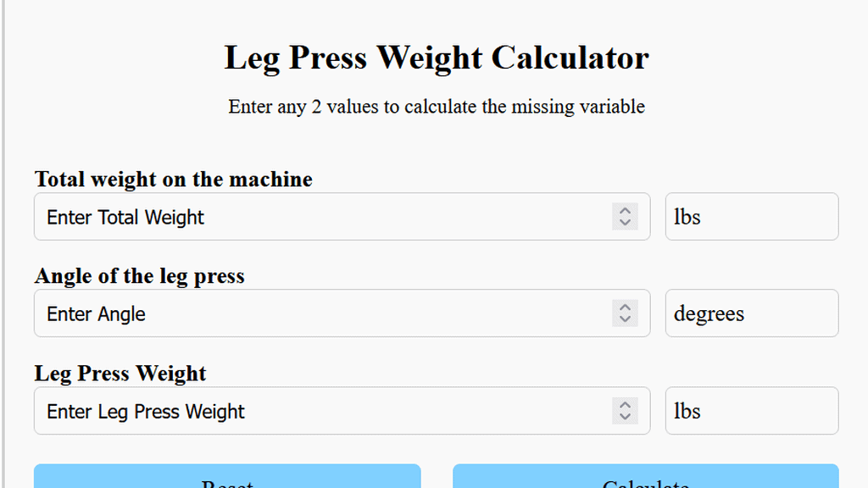Click the Total weight on the machine label

click(x=173, y=180)
